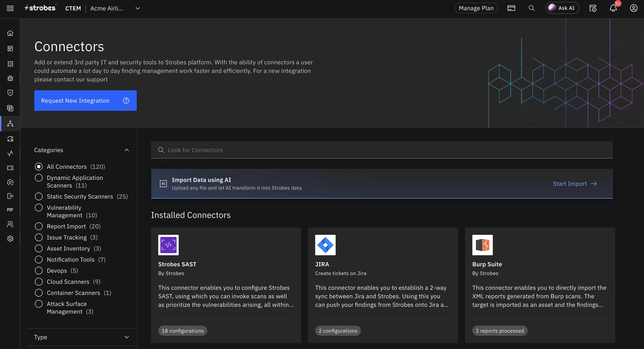Click the notifications bell with 9+ badge
The height and width of the screenshot is (349, 644).
click(x=613, y=8)
